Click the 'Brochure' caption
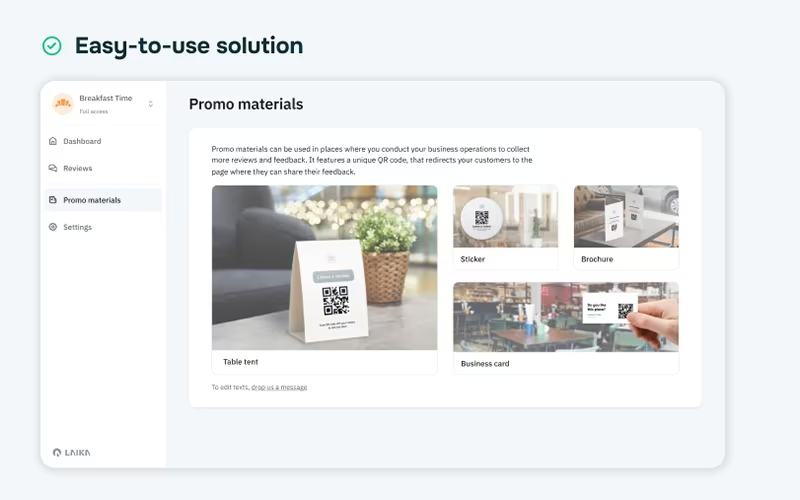The width and height of the screenshot is (800, 500). 597,259
